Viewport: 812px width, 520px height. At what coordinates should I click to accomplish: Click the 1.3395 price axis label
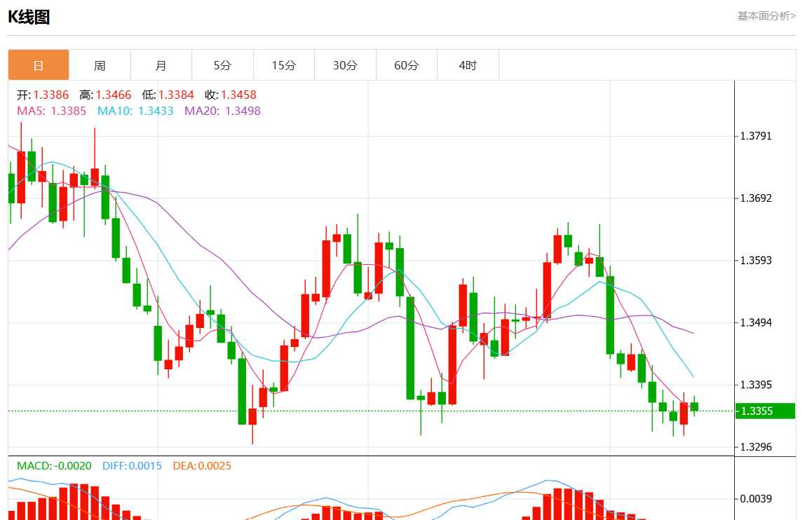[756, 385]
